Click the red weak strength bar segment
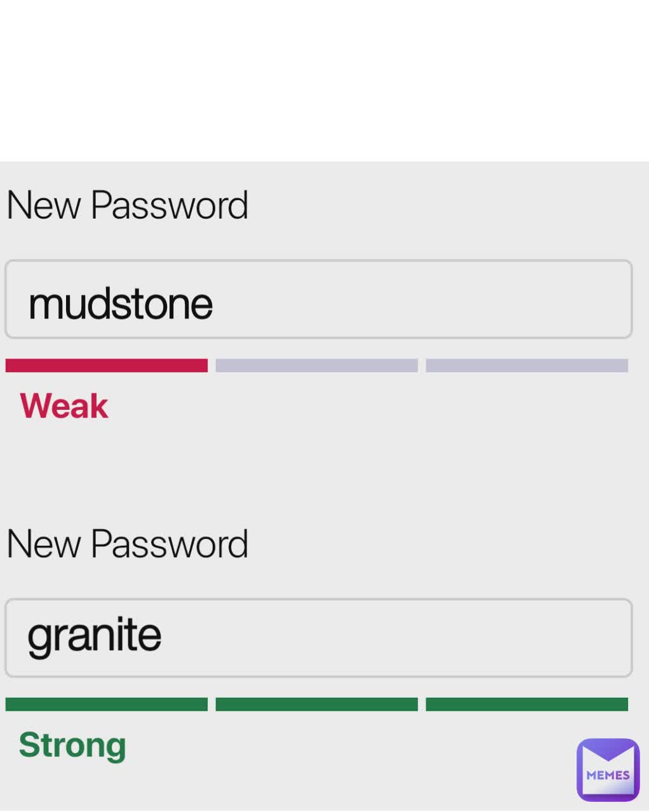 tap(107, 365)
